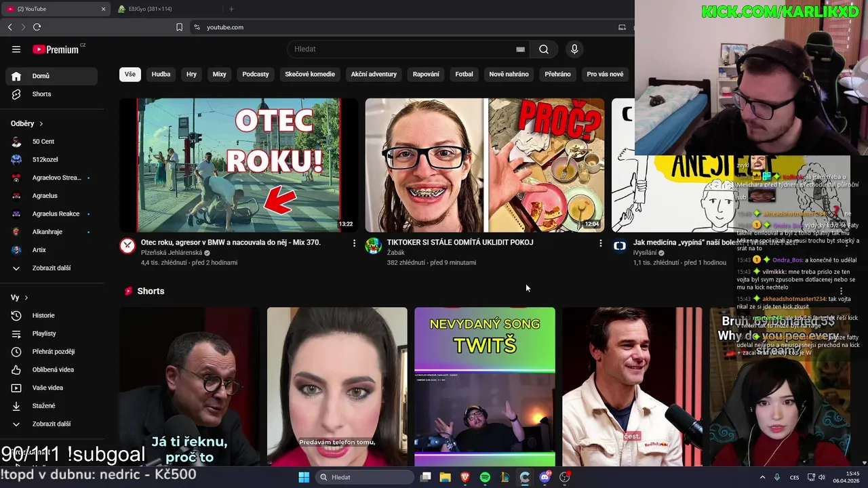Click the Windows taskbar Hledat search box

[x=366, y=477]
